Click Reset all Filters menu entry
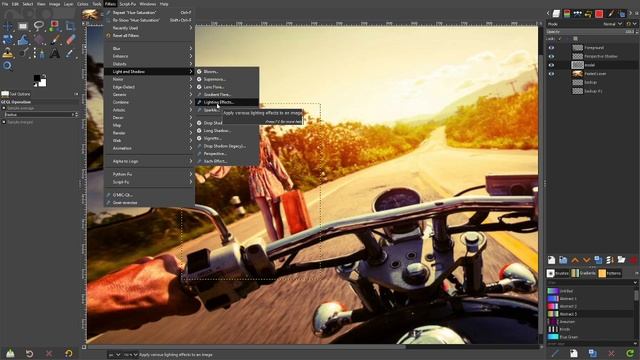 149,36
